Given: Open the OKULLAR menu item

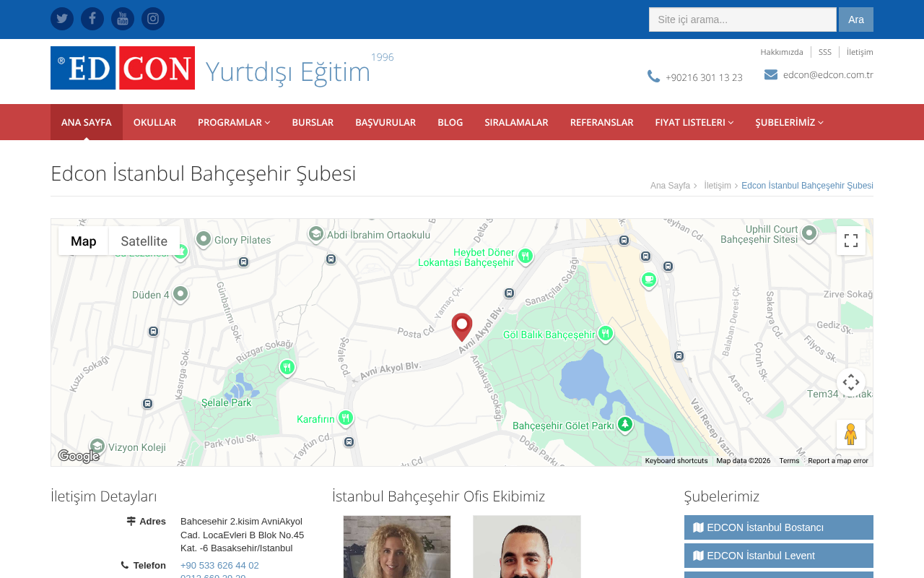Looking at the screenshot, I should coord(154,122).
